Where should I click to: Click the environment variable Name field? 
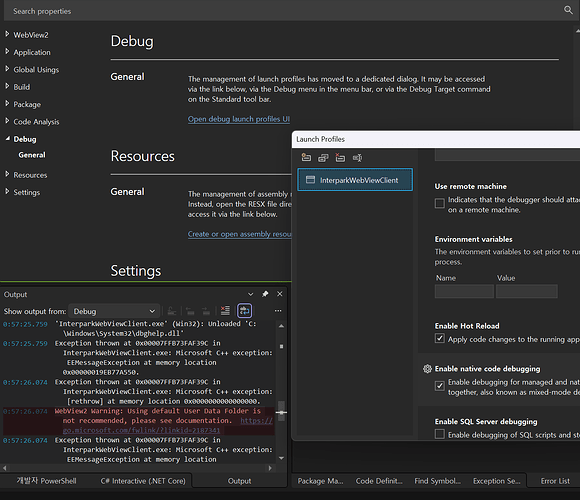tap(464, 291)
